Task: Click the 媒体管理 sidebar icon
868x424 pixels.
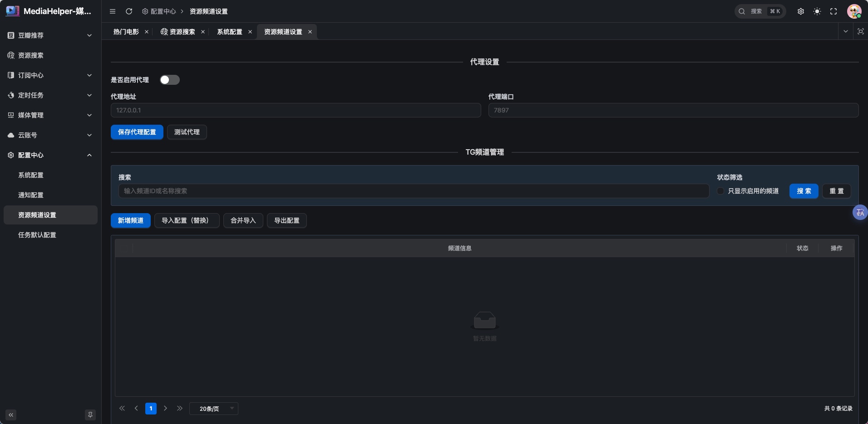Action: (x=11, y=115)
